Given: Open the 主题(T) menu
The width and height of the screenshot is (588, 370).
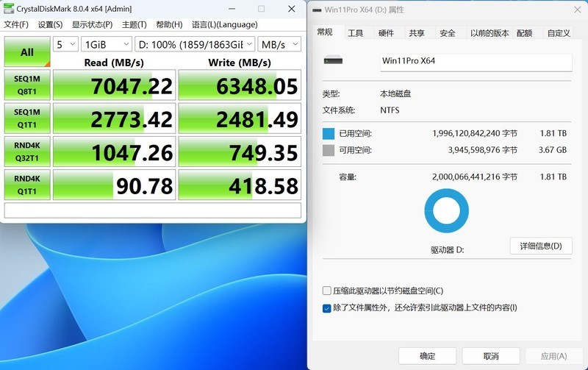Looking at the screenshot, I should click(134, 25).
